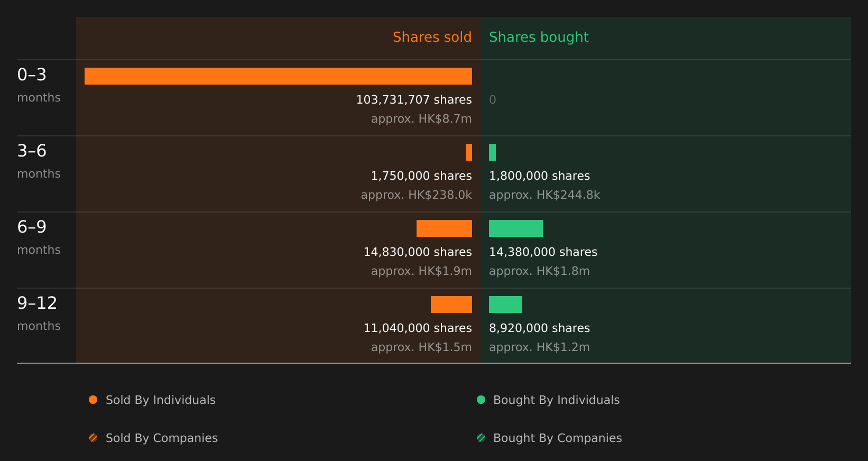This screenshot has height=461, width=868.
Task: Click the Sold By Companies striped icon
Action: [x=93, y=438]
